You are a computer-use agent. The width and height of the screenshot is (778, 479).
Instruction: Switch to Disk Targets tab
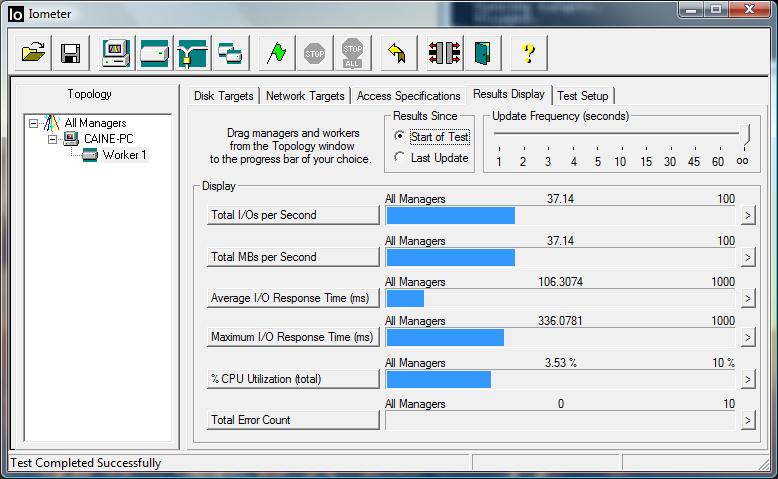click(223, 96)
